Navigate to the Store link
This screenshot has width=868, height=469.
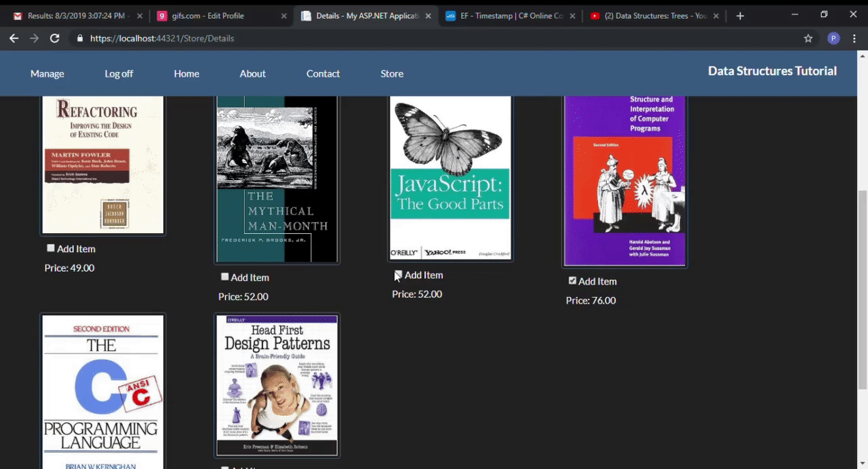tap(392, 74)
